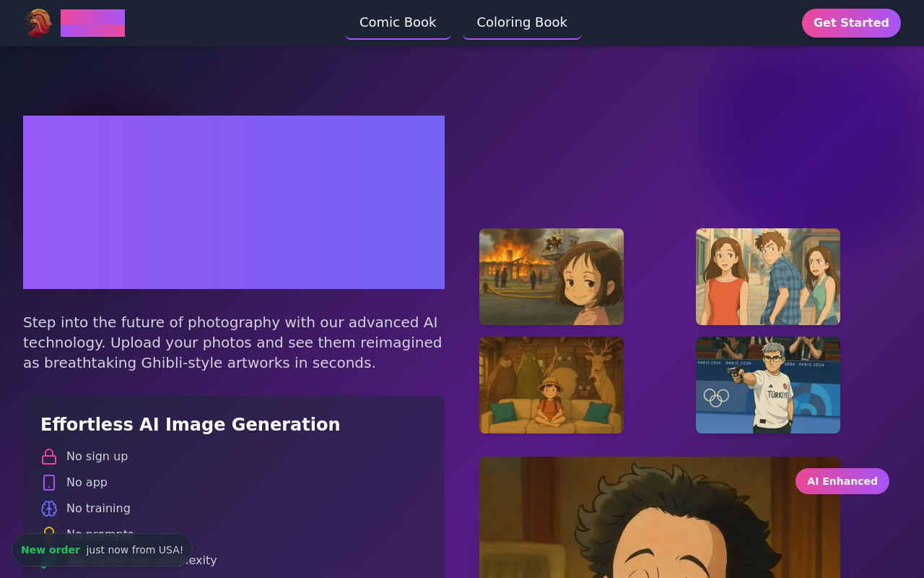Open the burning house girl thumbnail
Screen dimensions: 924x578
pyautogui.click(x=552, y=277)
